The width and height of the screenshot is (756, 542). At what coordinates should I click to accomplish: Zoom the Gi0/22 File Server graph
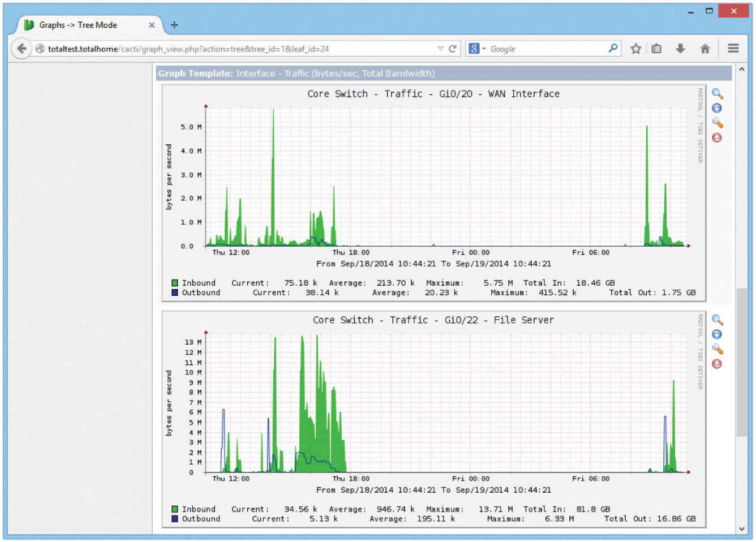717,320
